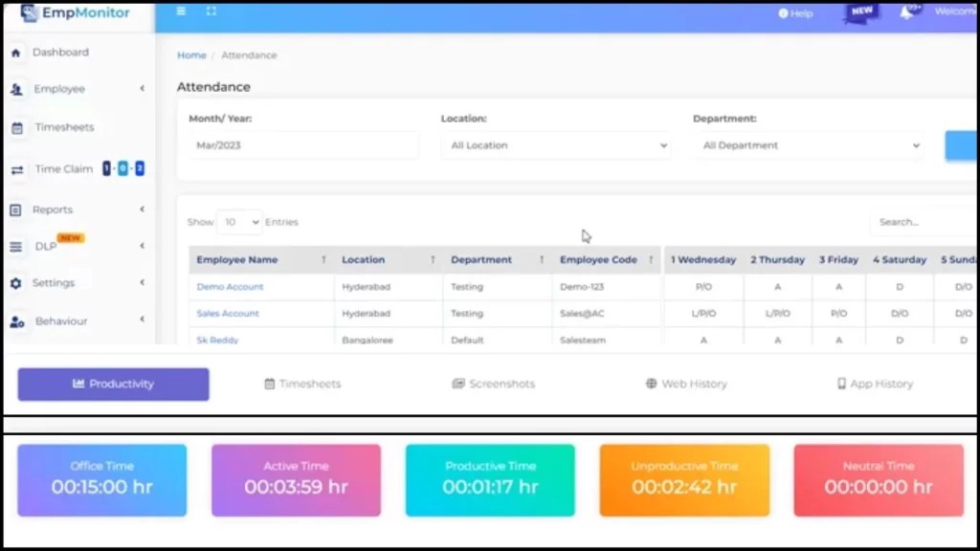The image size is (980, 551).
Task: Click the Home breadcrumb link
Action: 191,55
